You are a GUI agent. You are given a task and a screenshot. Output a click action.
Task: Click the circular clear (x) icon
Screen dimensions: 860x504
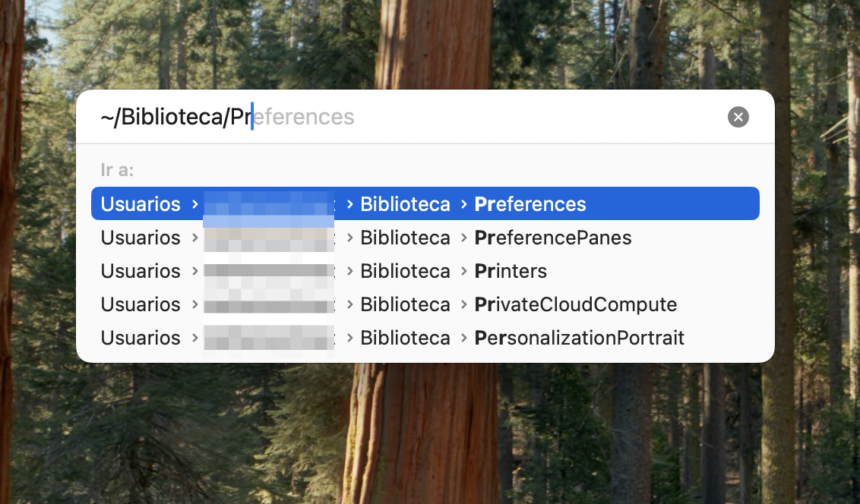(738, 116)
